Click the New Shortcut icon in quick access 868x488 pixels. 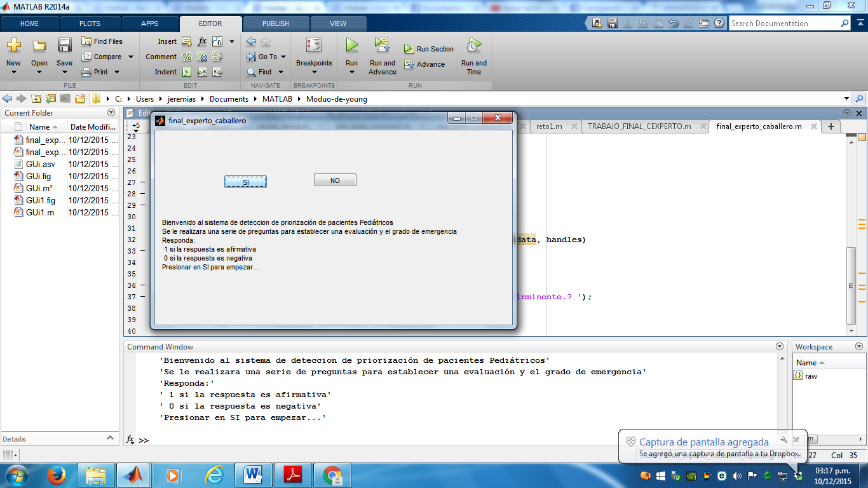click(x=597, y=24)
